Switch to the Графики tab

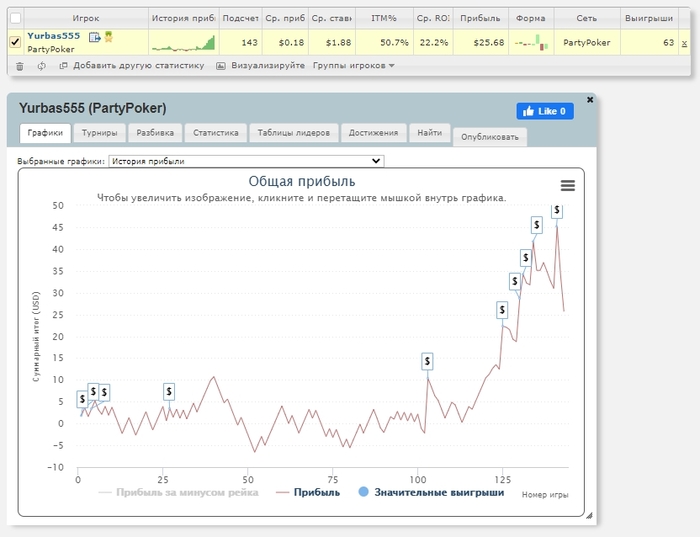pos(45,133)
